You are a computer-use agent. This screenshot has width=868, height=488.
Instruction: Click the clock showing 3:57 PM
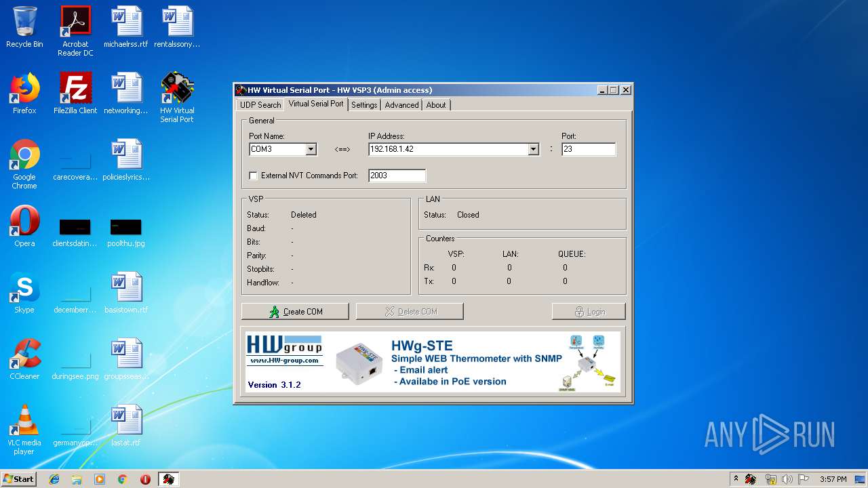[x=833, y=479]
